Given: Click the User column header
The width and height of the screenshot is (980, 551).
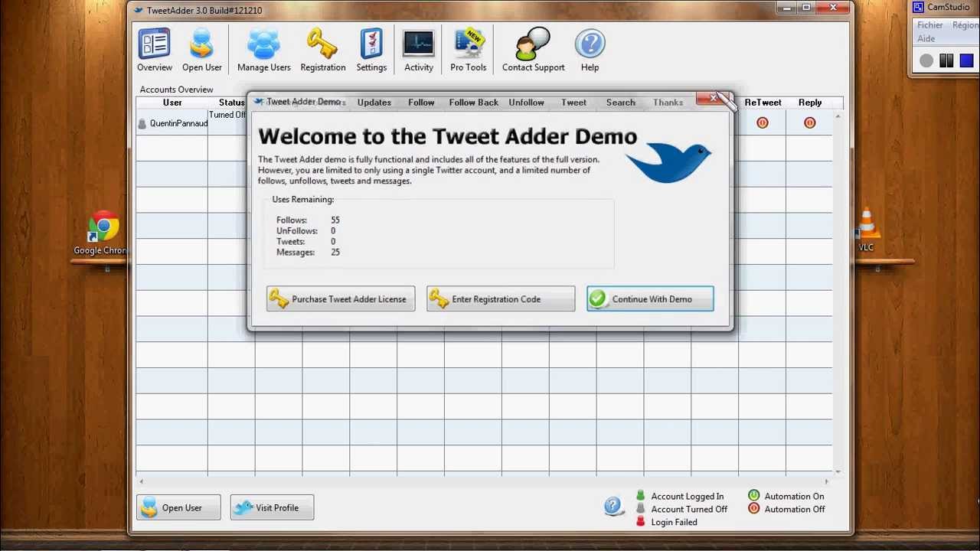Looking at the screenshot, I should (x=172, y=103).
